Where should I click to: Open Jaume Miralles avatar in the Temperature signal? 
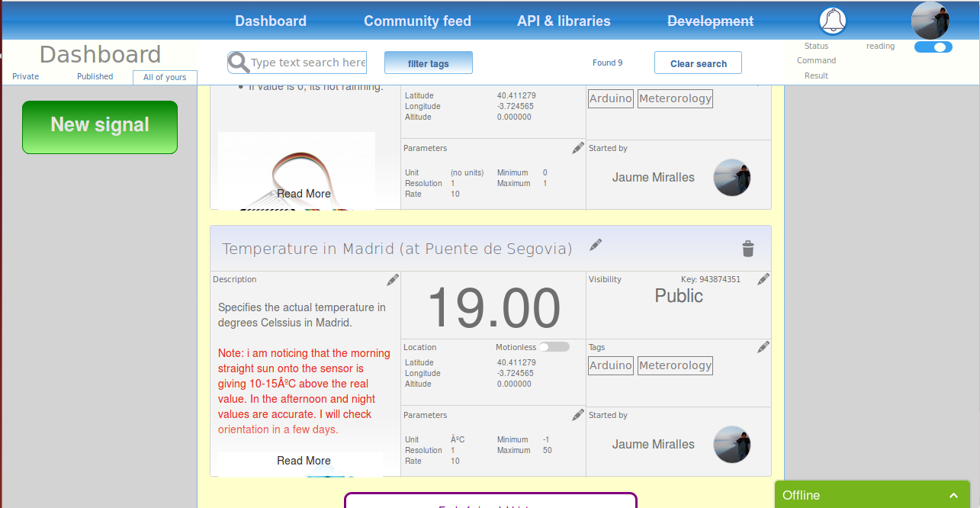pyautogui.click(x=732, y=445)
